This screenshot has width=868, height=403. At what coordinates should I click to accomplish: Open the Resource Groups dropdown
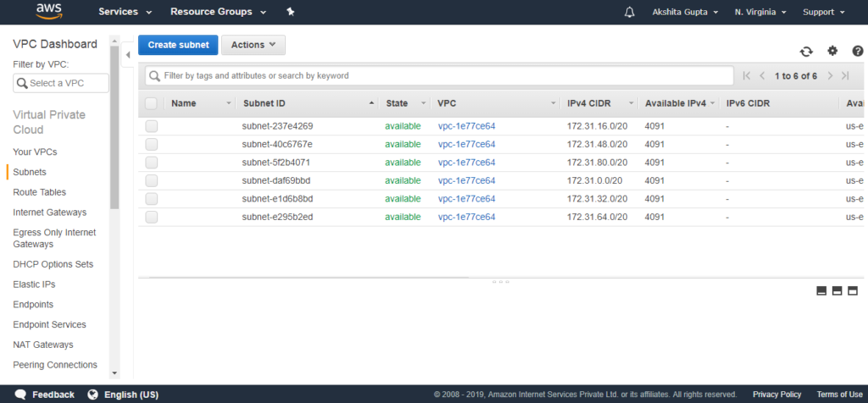tap(218, 12)
